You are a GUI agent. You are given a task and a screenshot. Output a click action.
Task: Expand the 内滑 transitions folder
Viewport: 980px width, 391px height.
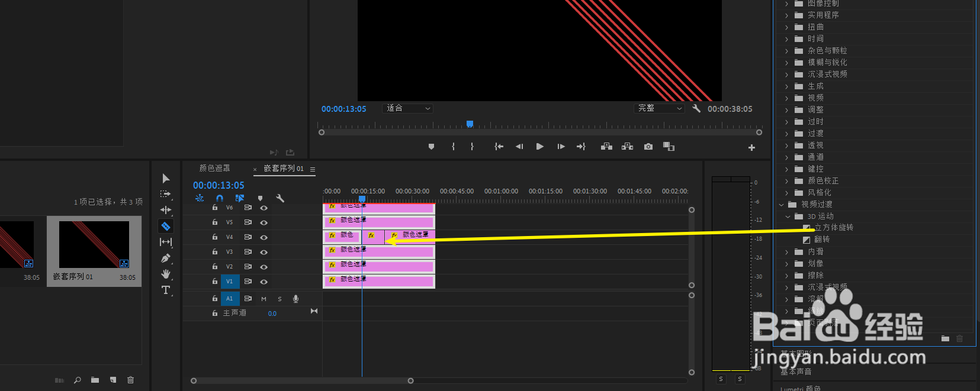click(x=787, y=252)
